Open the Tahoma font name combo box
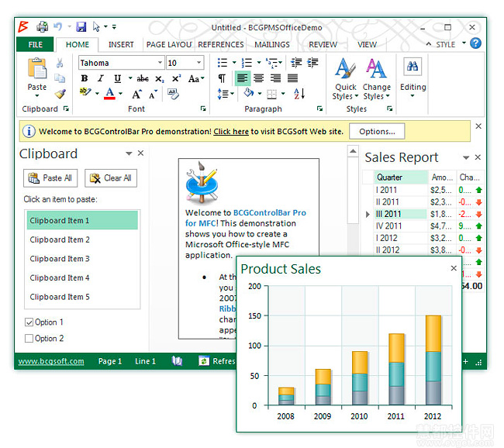Viewport: 504px width, 448px height. tap(121, 63)
